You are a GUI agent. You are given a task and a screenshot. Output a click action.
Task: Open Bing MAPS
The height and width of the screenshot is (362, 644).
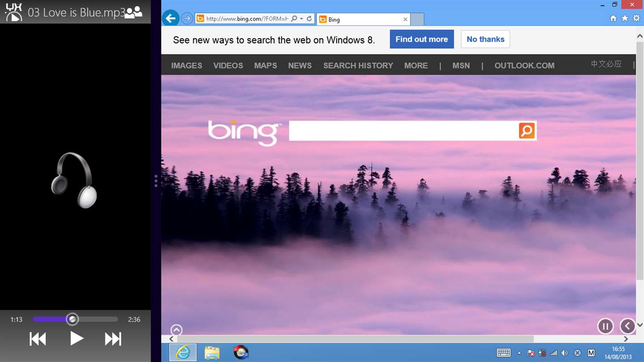(266, 65)
